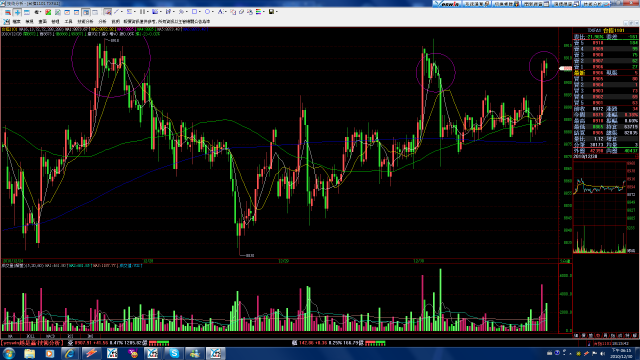Expand the parallel lines tool dropdown arrow
Viewport: 640px width, 360px height.
point(148,12)
